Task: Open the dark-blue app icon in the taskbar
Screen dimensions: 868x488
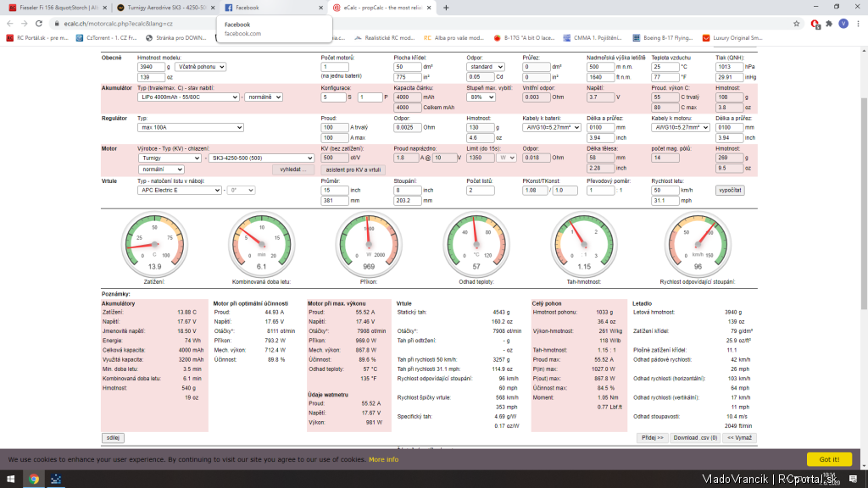Action: pyautogui.click(x=56, y=480)
